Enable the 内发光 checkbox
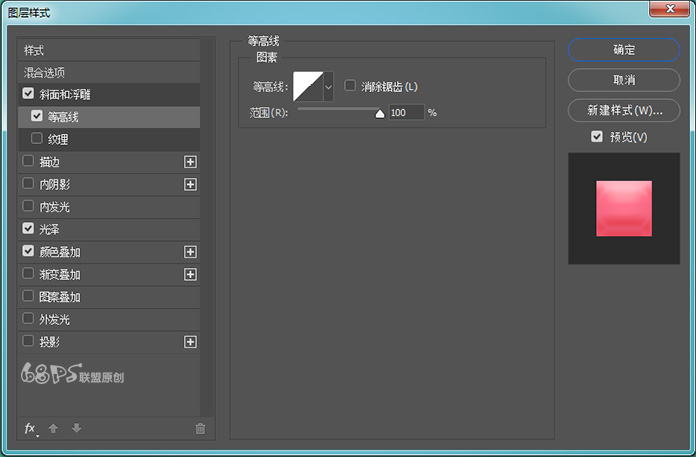Viewport: 696px width, 457px height. point(28,206)
